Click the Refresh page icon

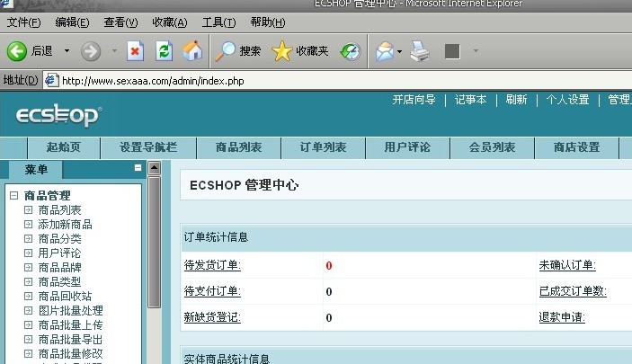[164, 51]
